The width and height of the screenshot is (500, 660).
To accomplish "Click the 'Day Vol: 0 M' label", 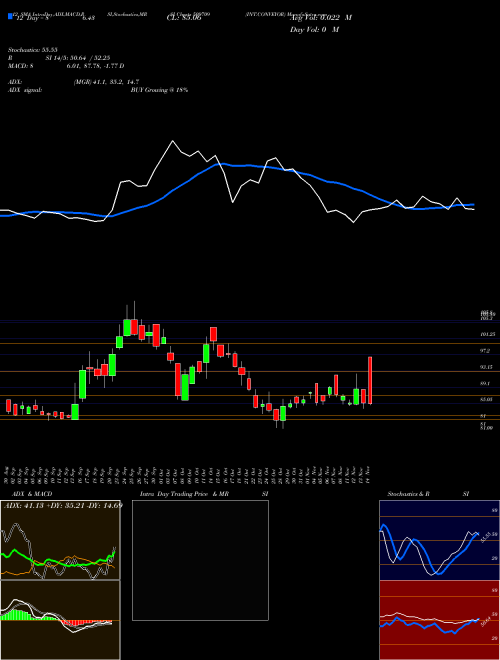I will click(x=314, y=29).
